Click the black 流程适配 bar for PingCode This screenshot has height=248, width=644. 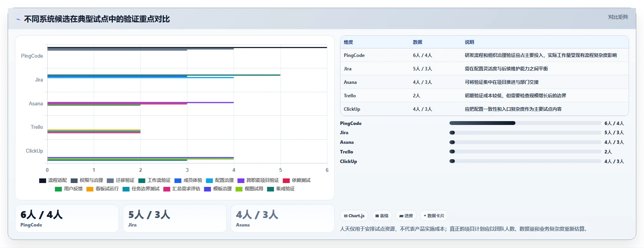point(187,47)
